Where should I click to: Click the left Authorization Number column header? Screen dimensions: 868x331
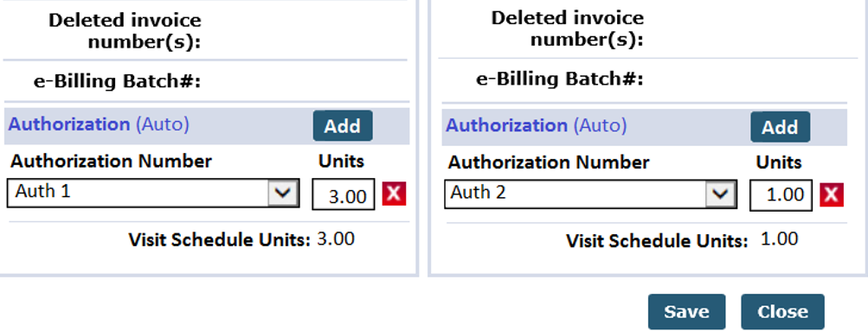click(x=112, y=162)
